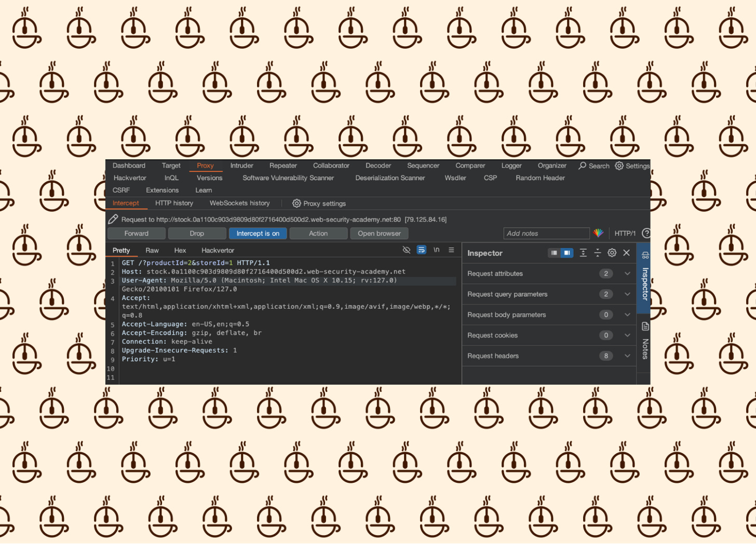Expand Request query parameters chevron
The image size is (756, 544).
tap(627, 294)
